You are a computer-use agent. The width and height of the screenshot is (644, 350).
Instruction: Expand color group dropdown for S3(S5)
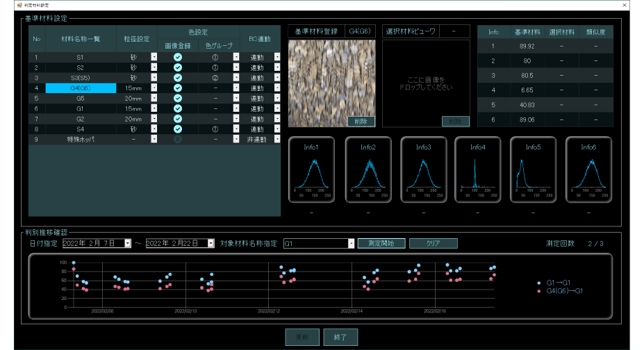236,78
